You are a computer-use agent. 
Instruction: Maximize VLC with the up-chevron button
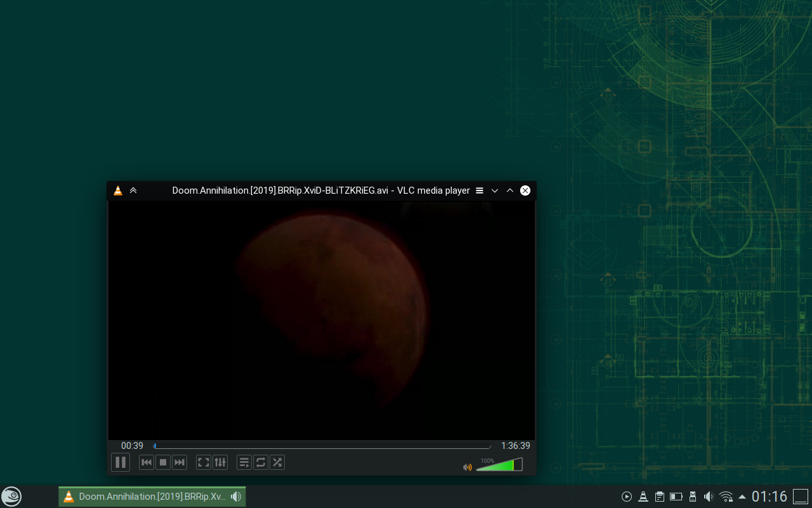click(x=510, y=190)
